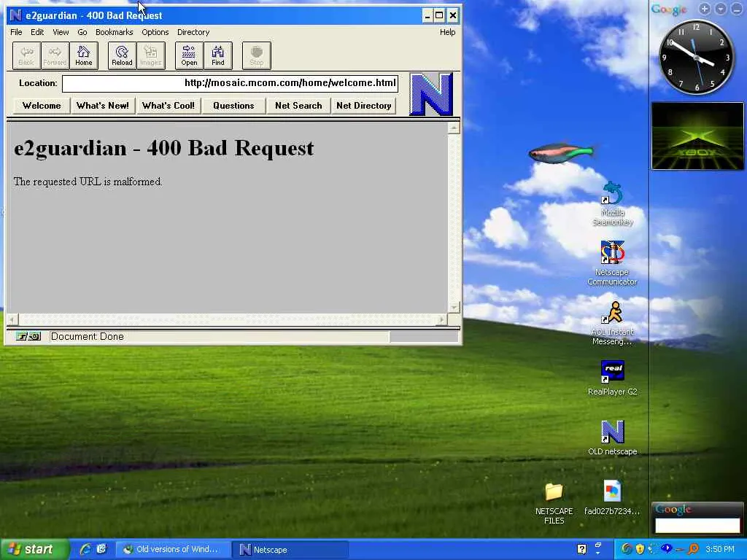Click the vertical scrollbar down arrow
The image size is (747, 560).
click(x=454, y=307)
